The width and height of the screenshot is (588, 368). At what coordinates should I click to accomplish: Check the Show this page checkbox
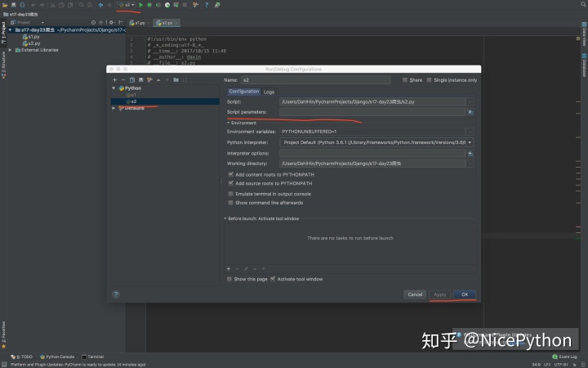coord(229,279)
